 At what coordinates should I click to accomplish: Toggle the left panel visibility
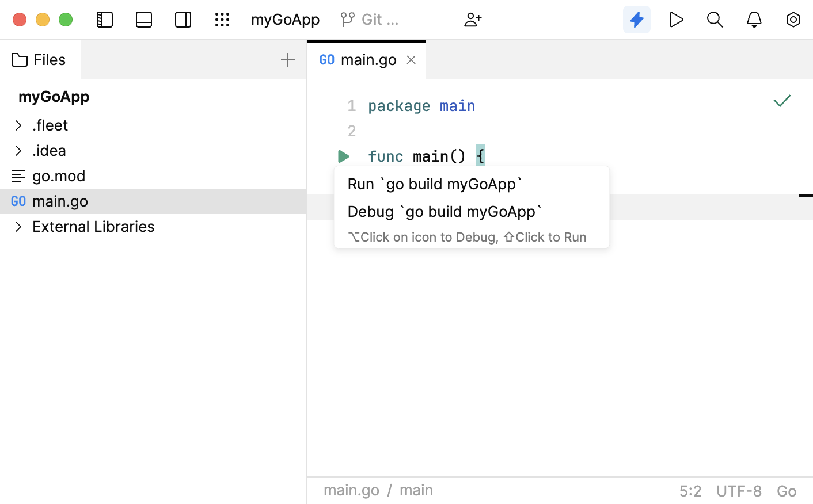(104, 19)
